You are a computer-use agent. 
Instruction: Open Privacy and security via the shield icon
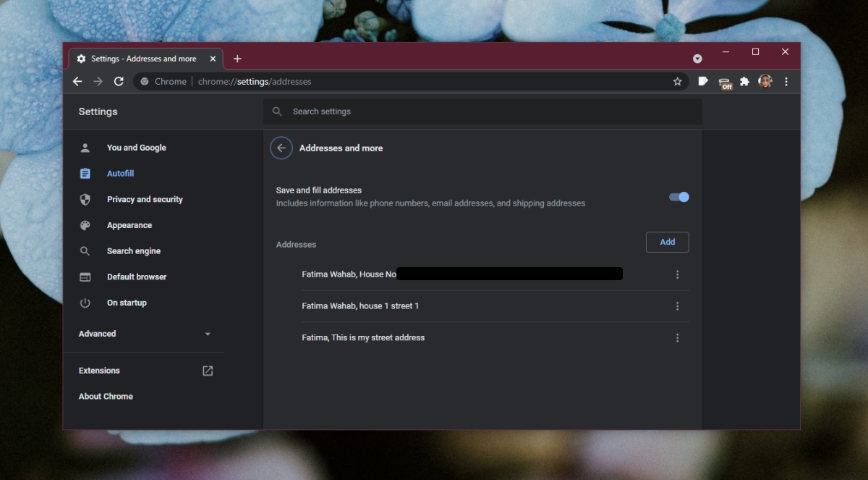(x=85, y=199)
